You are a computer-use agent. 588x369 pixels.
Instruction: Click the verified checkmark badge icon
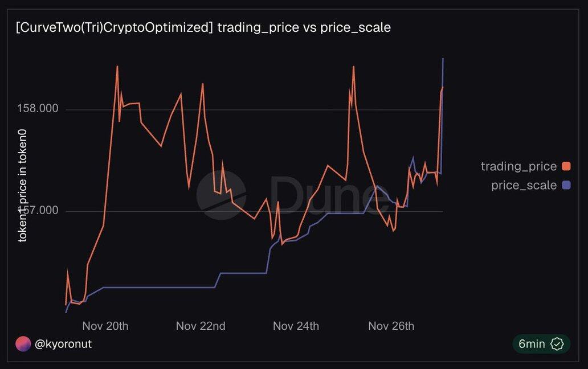click(x=557, y=344)
